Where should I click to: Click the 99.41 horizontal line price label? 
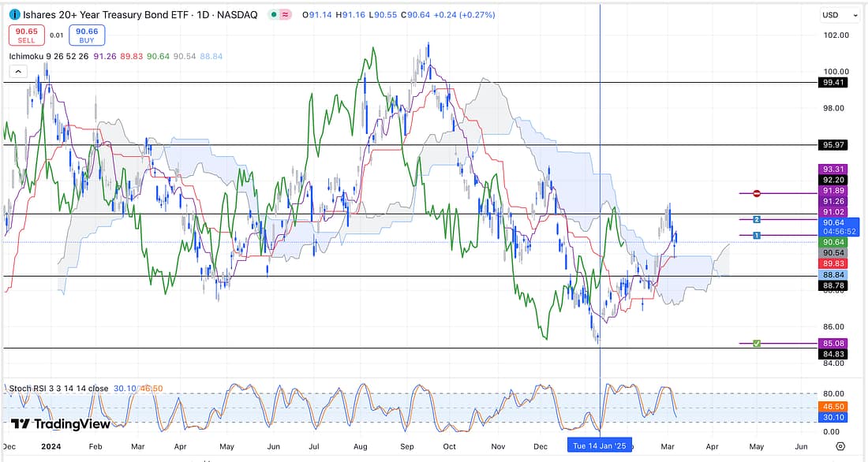[833, 83]
